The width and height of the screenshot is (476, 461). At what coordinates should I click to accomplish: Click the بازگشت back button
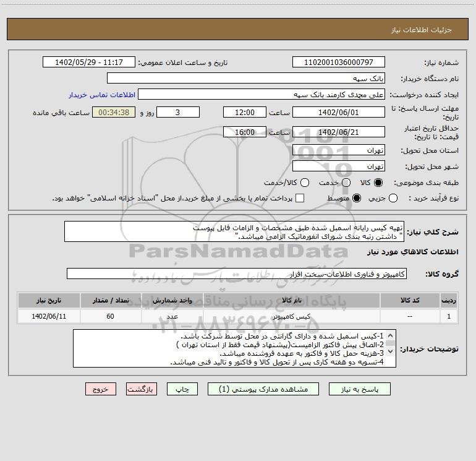tap(142, 389)
